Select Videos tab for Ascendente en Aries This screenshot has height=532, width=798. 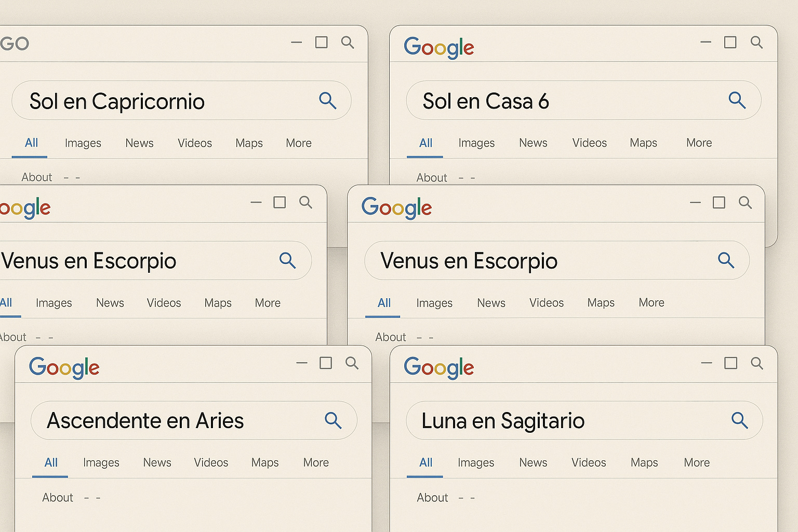click(x=211, y=462)
